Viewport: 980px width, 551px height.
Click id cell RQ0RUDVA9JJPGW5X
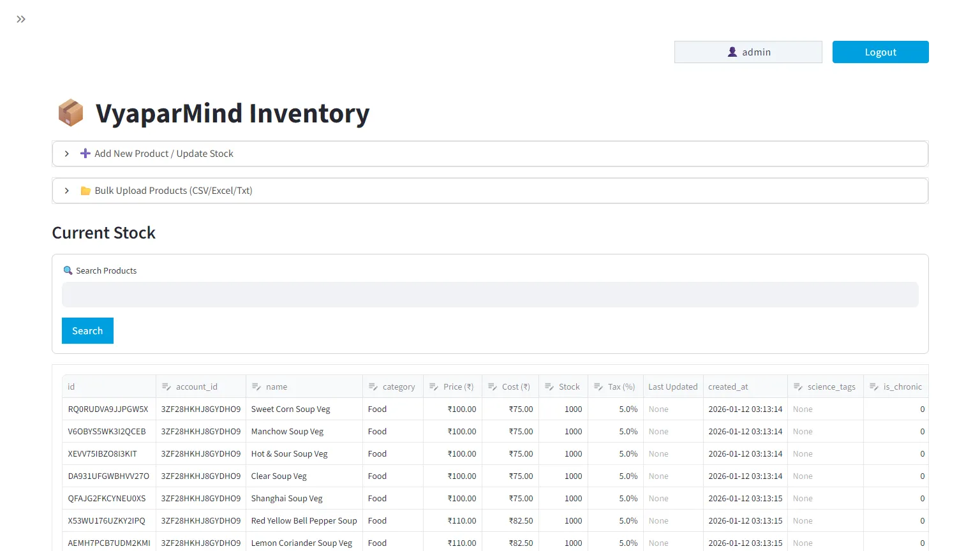pyautogui.click(x=109, y=409)
